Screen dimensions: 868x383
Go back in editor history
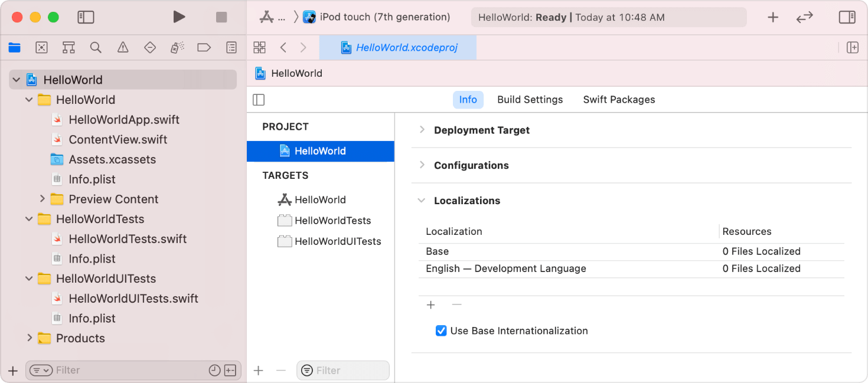click(x=283, y=48)
